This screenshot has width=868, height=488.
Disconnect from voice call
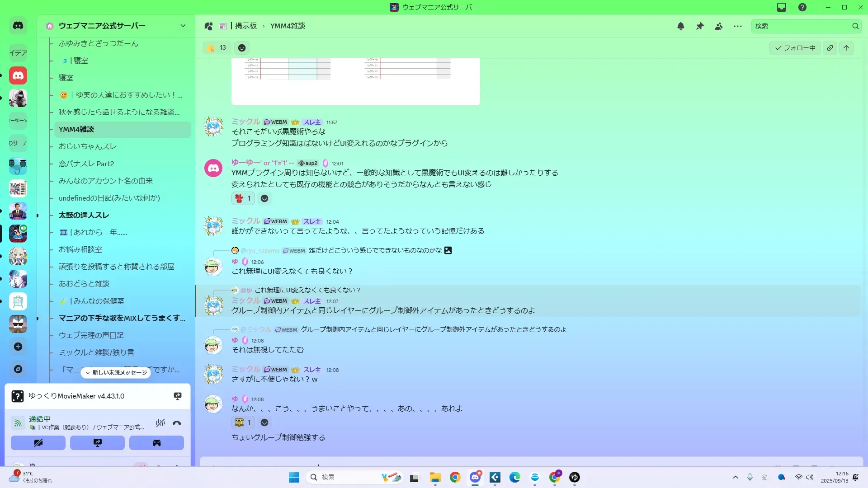tap(177, 423)
